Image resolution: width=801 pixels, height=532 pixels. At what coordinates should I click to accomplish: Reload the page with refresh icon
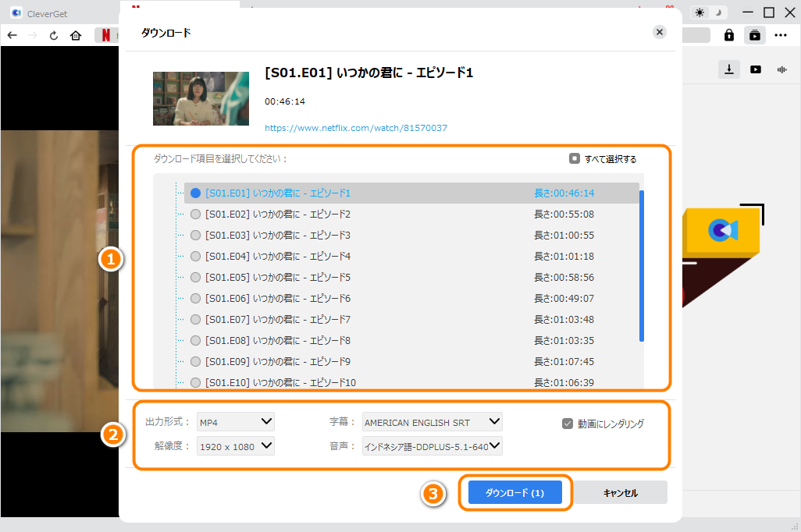coord(54,35)
